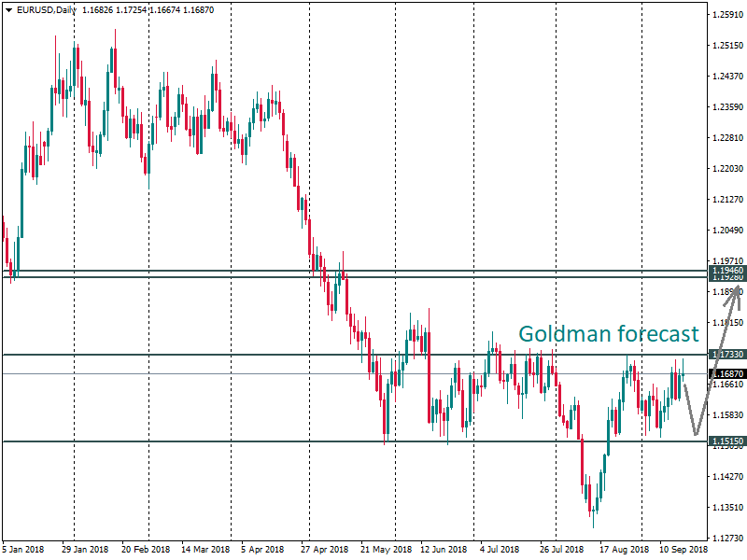Click the gray downward forecast arrow tip
The image size is (747, 560).
point(696,433)
